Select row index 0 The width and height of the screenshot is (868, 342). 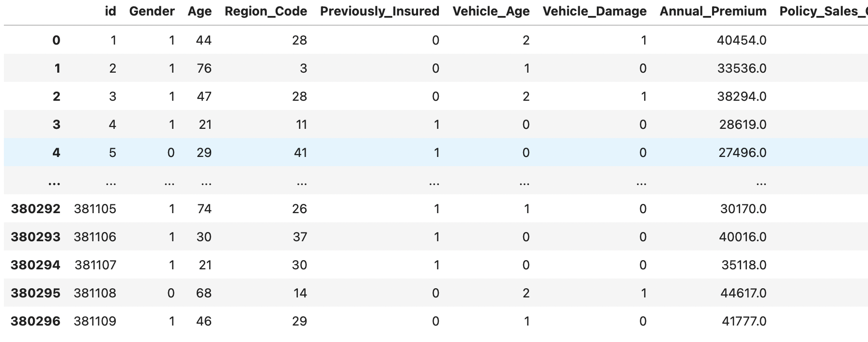tap(56, 40)
